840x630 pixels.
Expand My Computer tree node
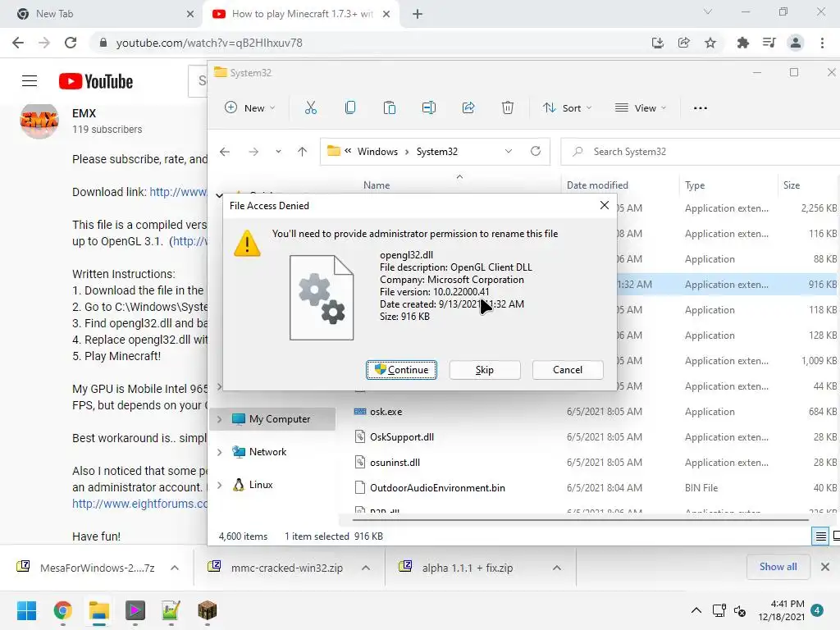click(219, 419)
